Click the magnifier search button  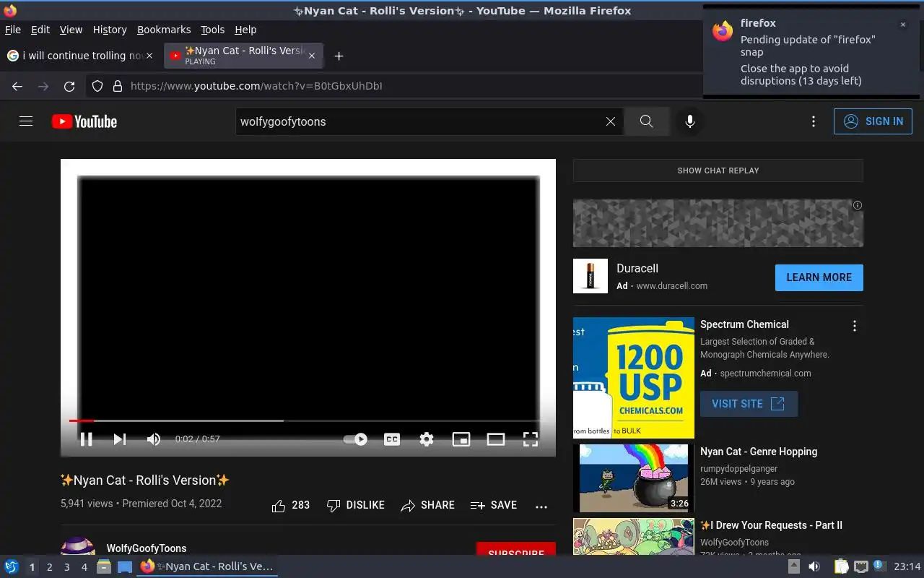(646, 121)
